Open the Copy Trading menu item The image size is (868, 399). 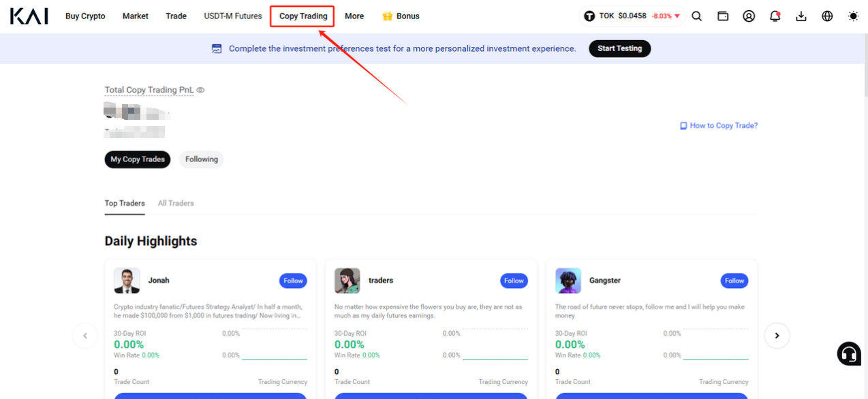point(303,16)
